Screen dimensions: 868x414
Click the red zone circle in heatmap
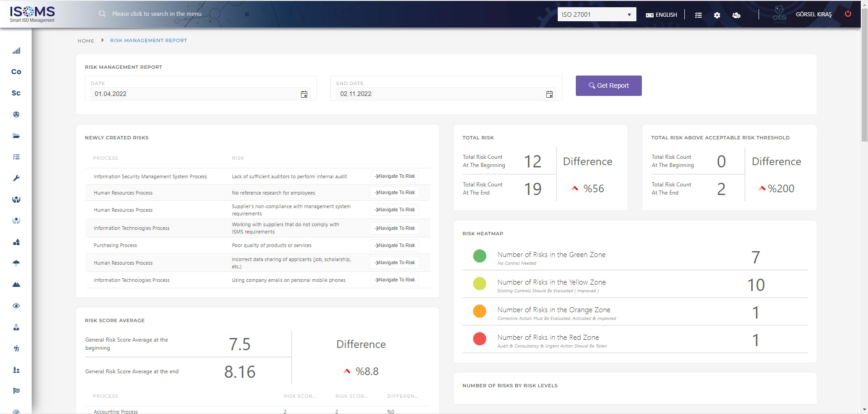[x=479, y=338]
